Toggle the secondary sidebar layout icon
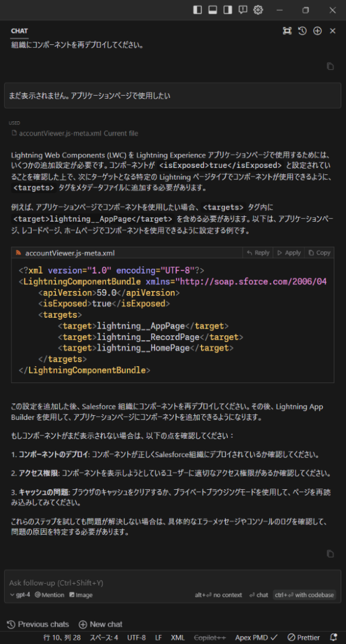Viewport: 346px width, 644px height. click(x=228, y=10)
